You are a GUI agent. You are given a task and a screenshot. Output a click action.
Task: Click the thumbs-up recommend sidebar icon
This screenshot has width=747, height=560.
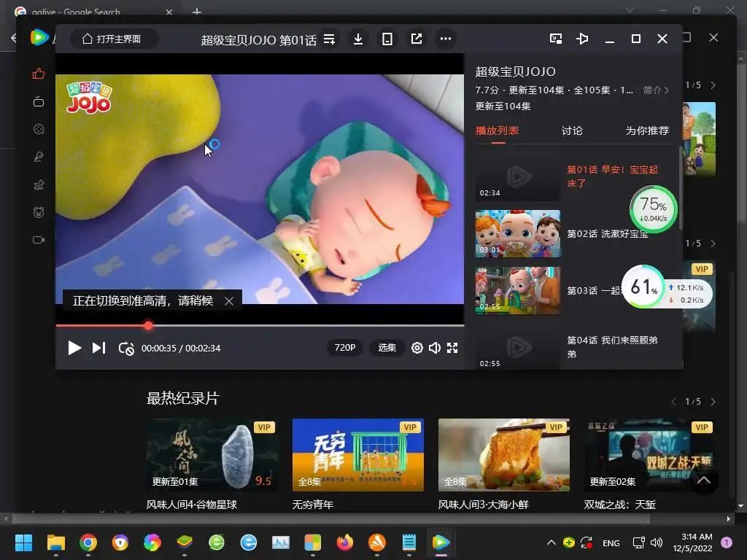tap(39, 74)
